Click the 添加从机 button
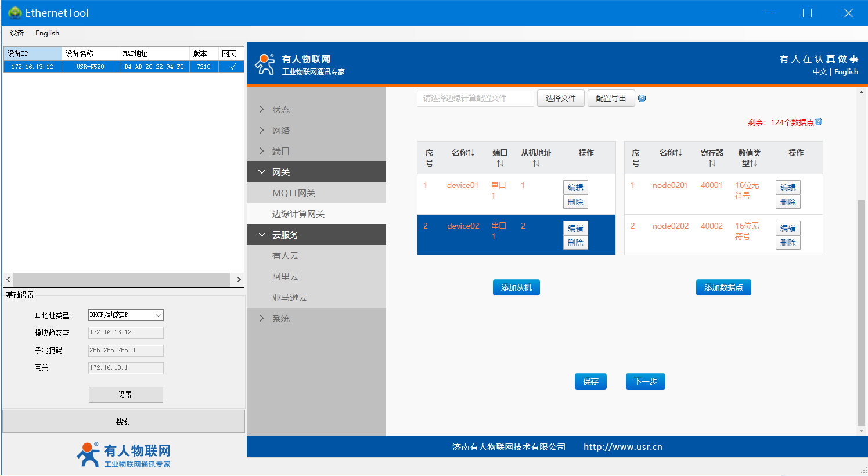This screenshot has width=868, height=476. (x=516, y=287)
